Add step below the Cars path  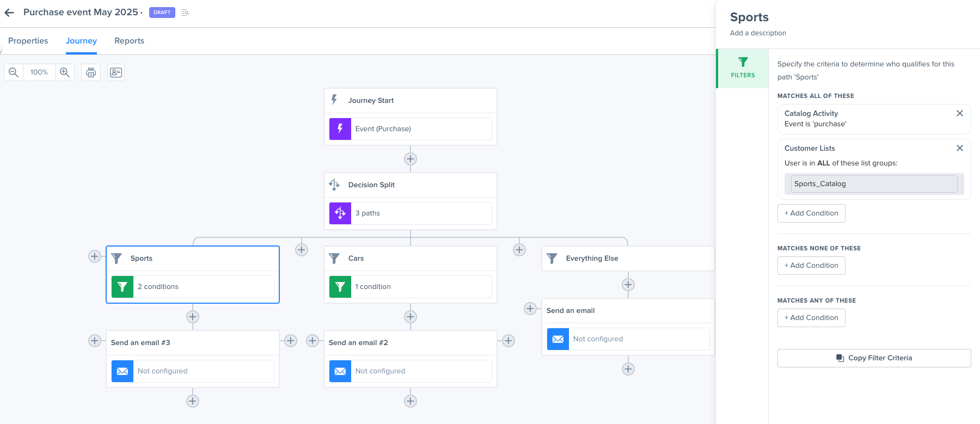pos(411,317)
